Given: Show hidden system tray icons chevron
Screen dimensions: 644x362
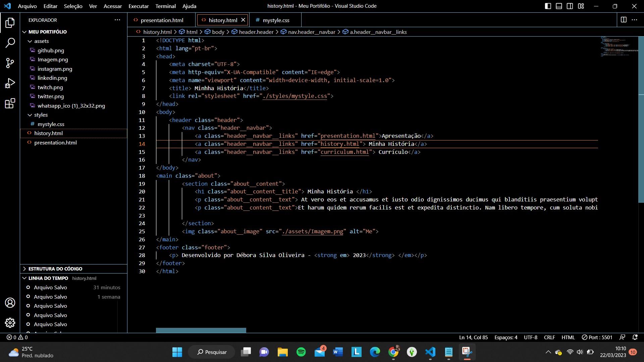Looking at the screenshot, I should click(548, 352).
